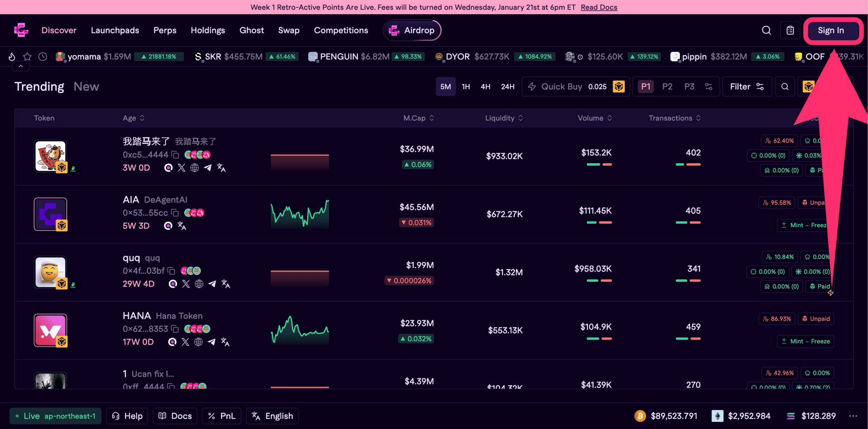Open Docs in the footer
This screenshot has width=868, height=429.
coord(175,416)
